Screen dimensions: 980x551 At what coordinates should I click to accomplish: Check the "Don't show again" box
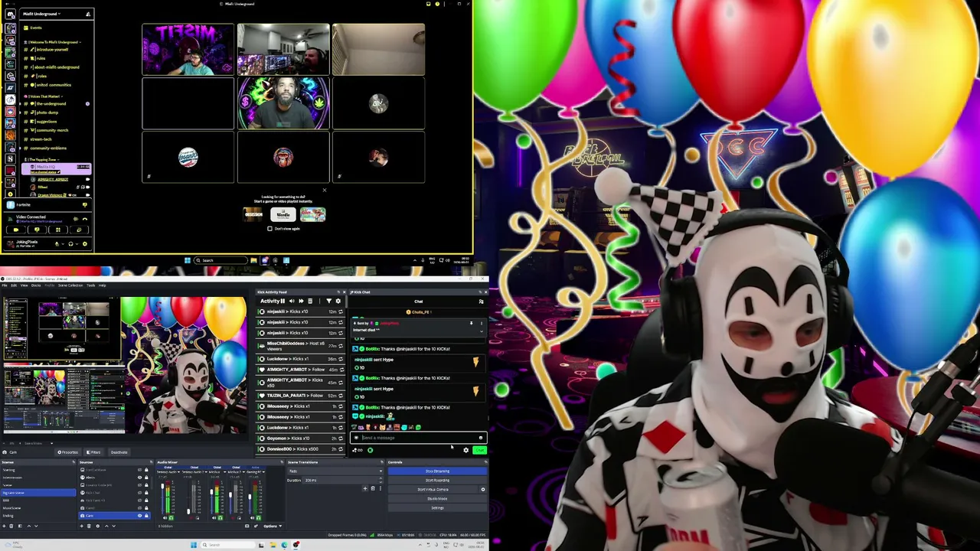click(269, 229)
